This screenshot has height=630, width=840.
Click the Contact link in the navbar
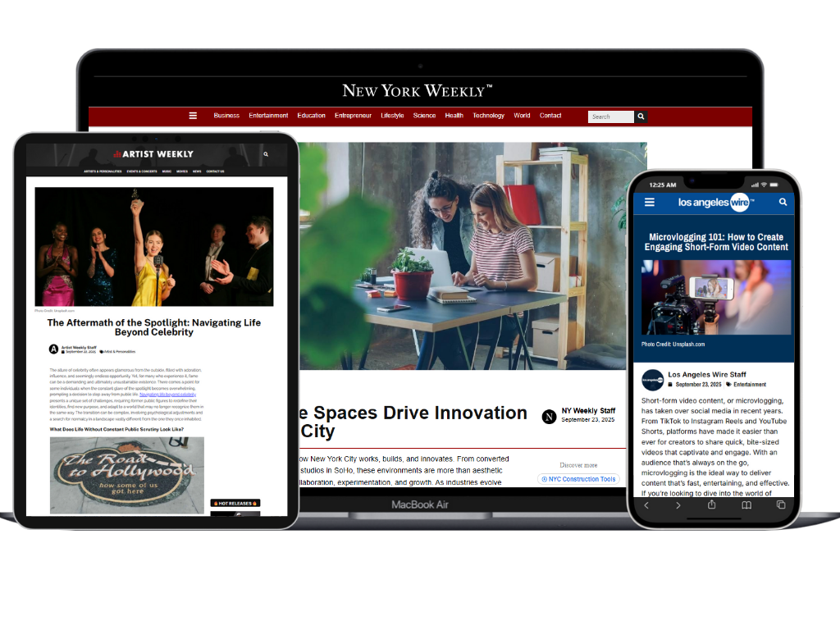tap(550, 116)
